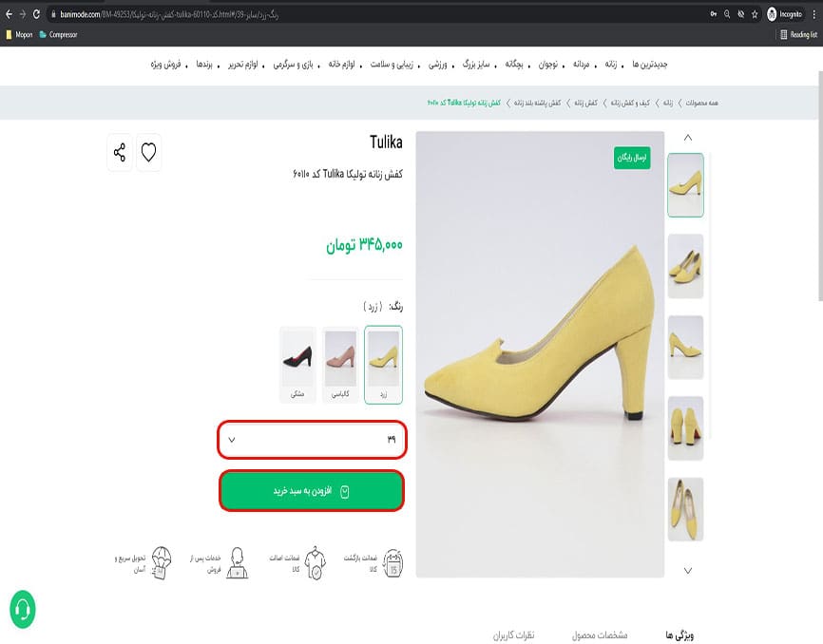Image resolution: width=823 pixels, height=644 pixels.
Task: Go to کفش پاشنه بلند زنانه breadcrumb
Action: tap(538, 103)
